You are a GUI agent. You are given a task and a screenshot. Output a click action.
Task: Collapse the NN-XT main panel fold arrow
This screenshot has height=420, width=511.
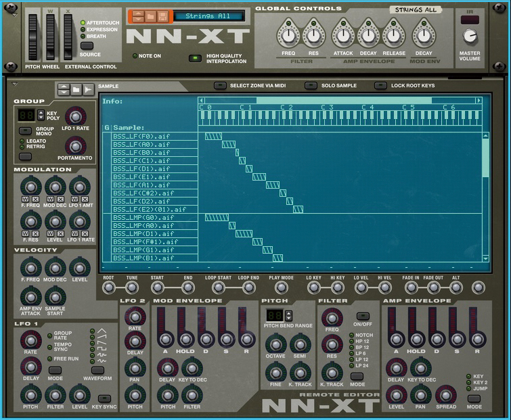(15, 15)
